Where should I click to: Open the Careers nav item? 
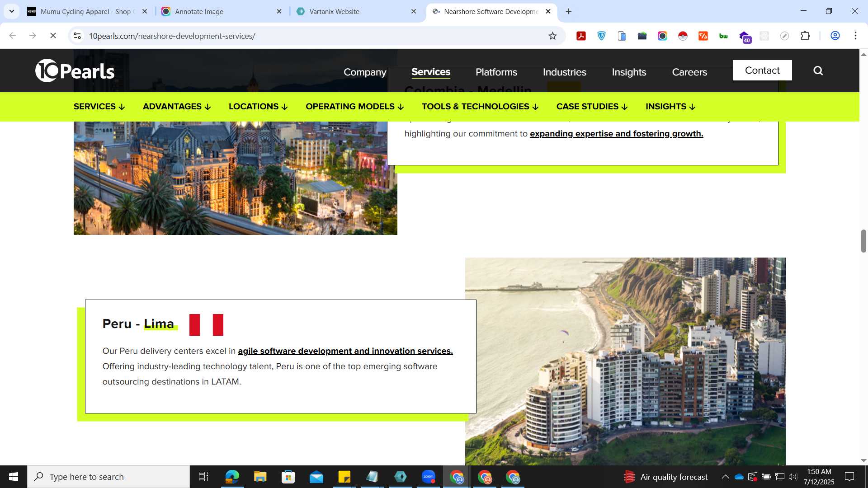pyautogui.click(x=689, y=72)
